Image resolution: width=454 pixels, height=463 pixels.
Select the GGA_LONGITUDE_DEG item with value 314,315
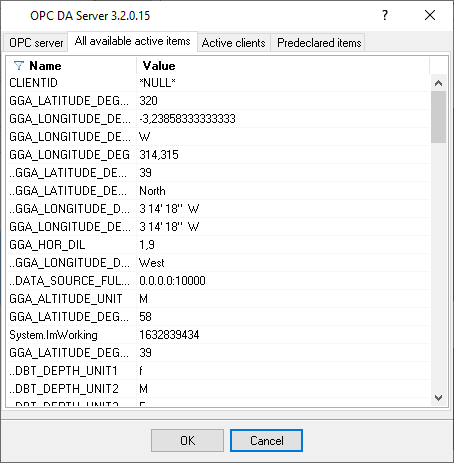tap(219, 155)
